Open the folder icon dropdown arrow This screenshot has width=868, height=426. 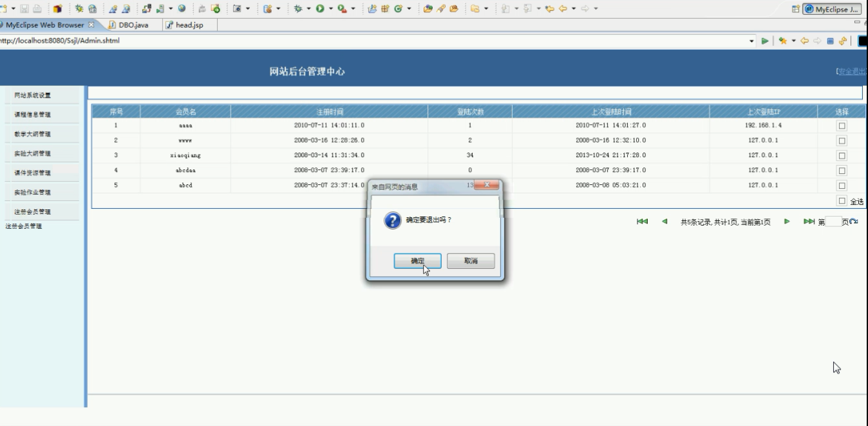[486, 8]
